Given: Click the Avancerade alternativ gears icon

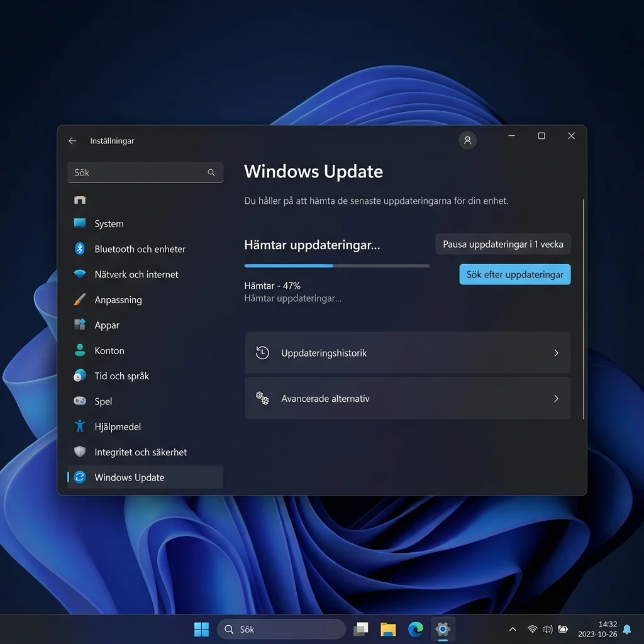Looking at the screenshot, I should coord(262,398).
